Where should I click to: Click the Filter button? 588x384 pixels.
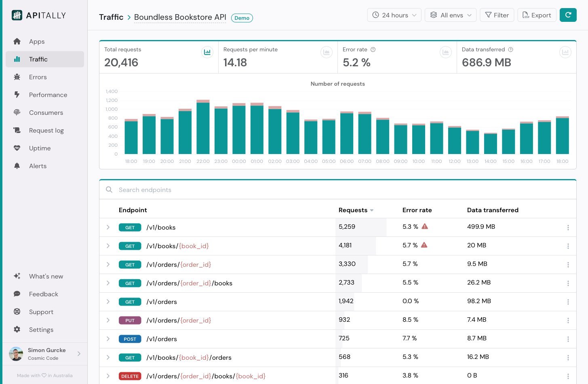click(x=497, y=15)
